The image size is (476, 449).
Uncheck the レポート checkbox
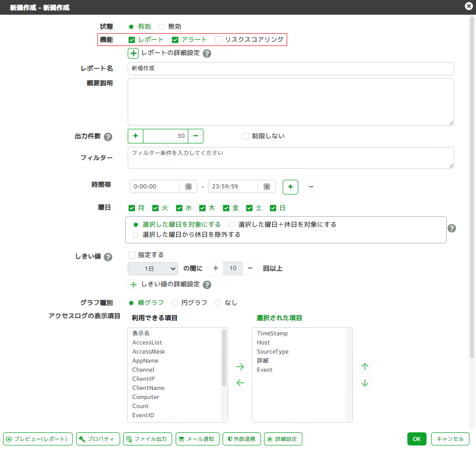click(131, 40)
